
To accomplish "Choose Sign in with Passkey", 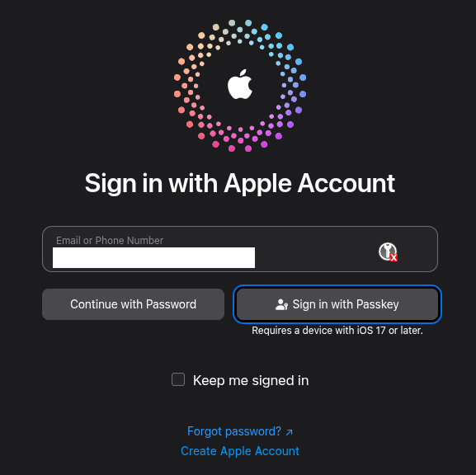I will (337, 304).
